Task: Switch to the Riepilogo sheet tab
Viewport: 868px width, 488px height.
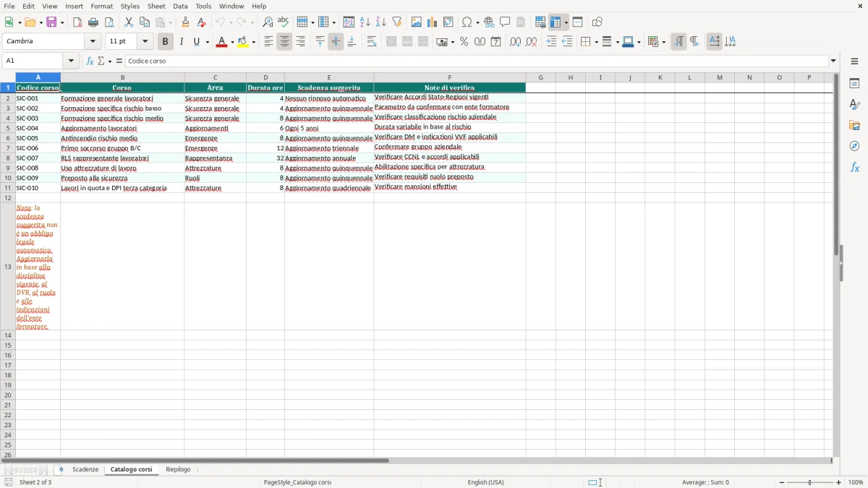Action: click(x=178, y=470)
